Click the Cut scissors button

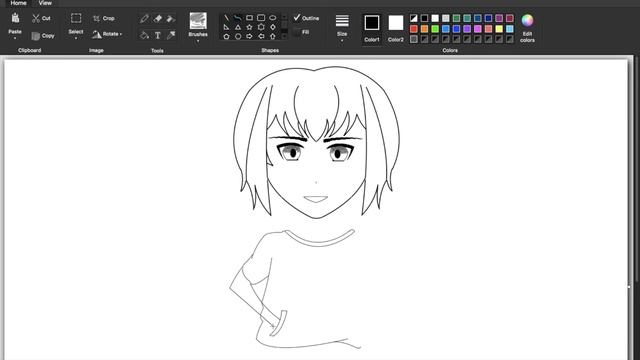tap(41, 18)
